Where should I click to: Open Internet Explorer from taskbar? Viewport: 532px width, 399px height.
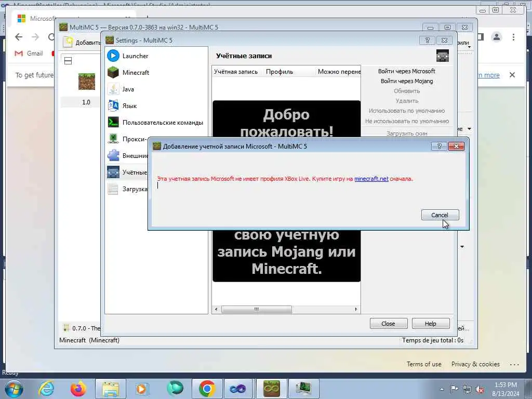tap(46, 389)
